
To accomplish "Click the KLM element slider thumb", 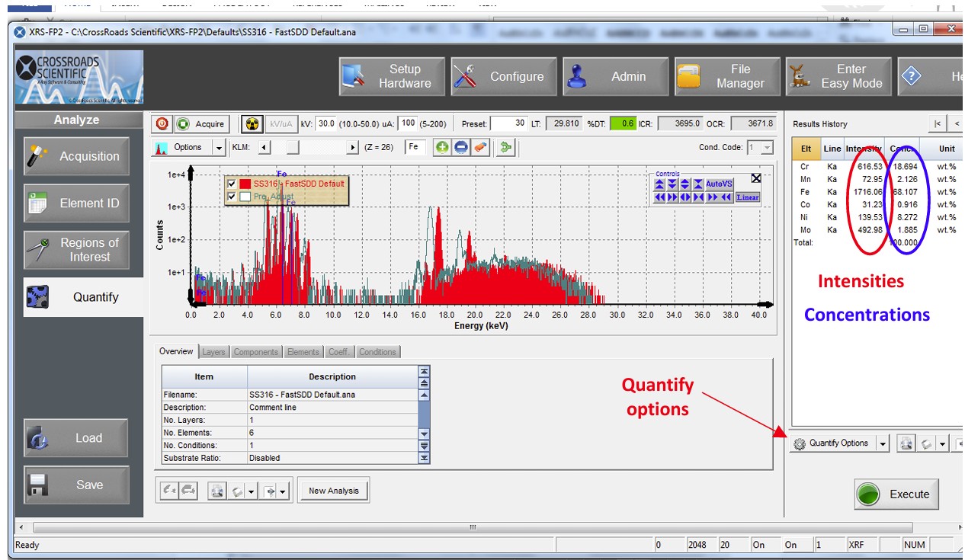I will click(293, 148).
